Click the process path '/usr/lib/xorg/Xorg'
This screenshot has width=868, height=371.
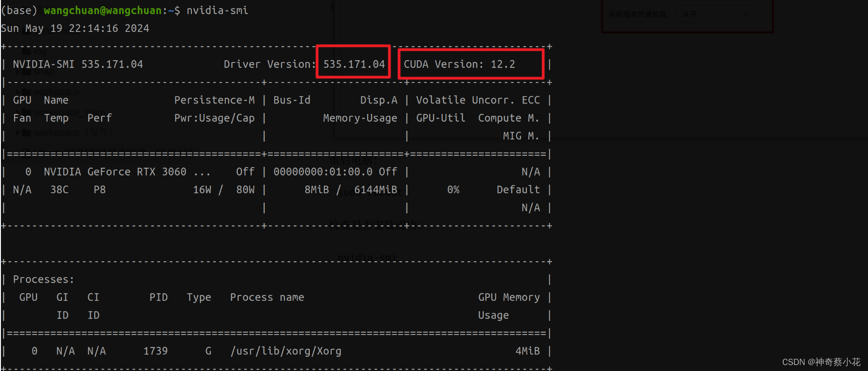(286, 351)
